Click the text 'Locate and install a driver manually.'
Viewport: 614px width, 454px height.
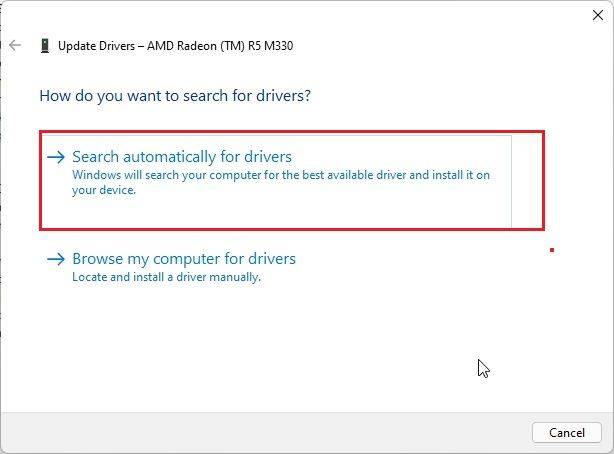(x=166, y=277)
